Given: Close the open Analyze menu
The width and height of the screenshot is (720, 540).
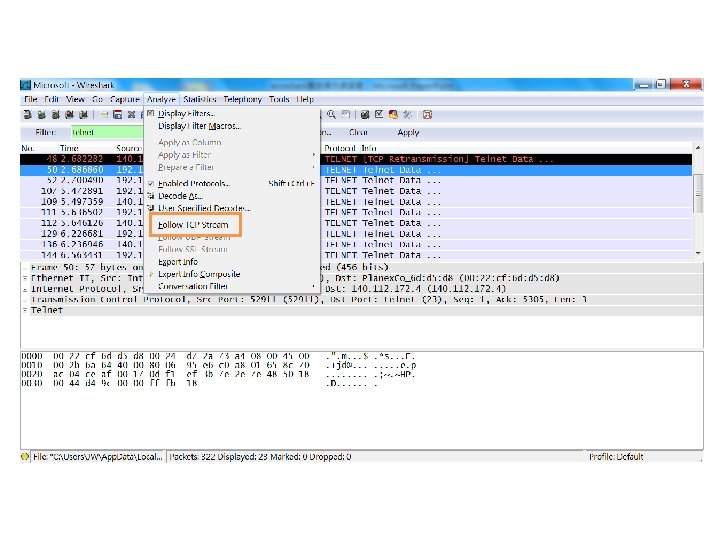Looking at the screenshot, I should coord(161,99).
